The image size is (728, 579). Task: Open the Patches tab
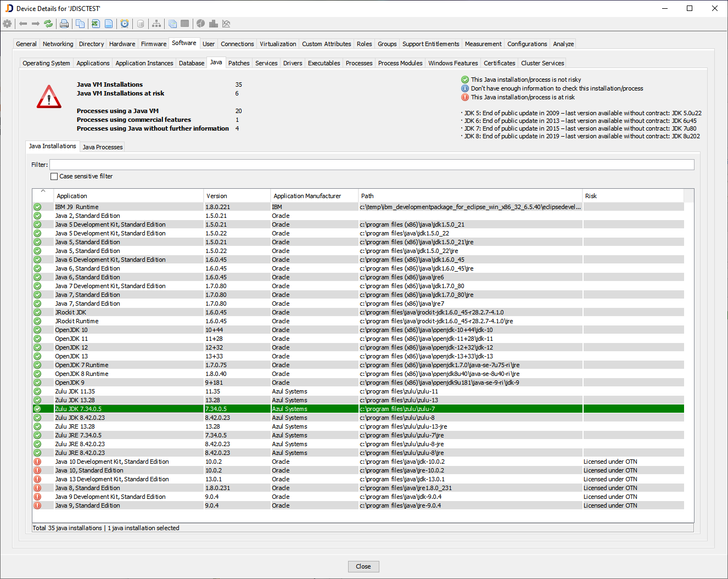pyautogui.click(x=238, y=63)
